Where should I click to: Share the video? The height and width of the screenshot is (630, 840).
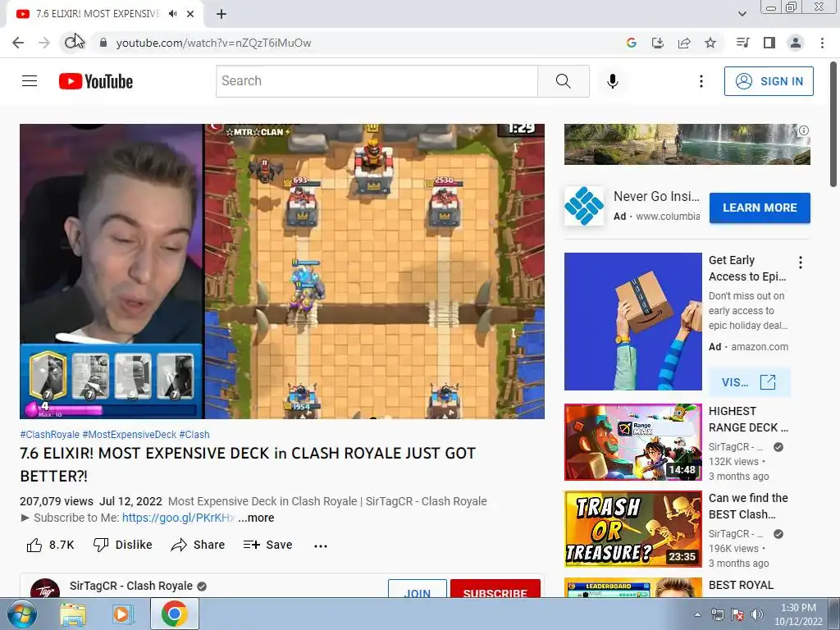(x=198, y=545)
